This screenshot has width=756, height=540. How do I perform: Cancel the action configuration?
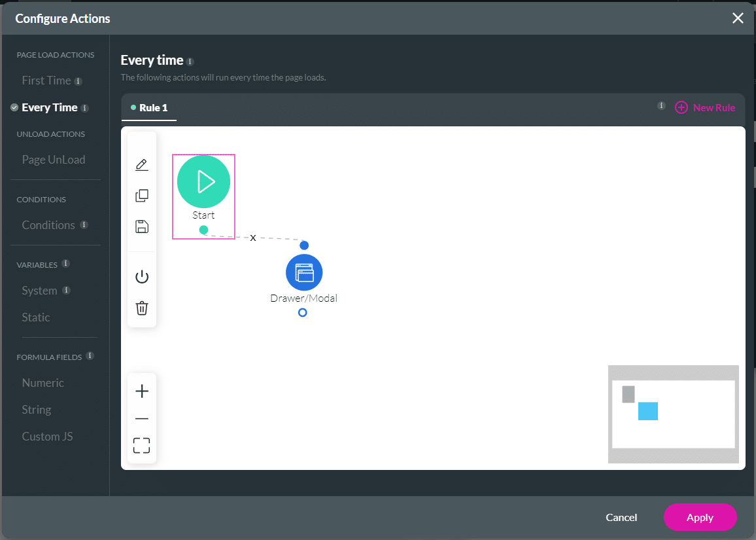click(x=621, y=517)
